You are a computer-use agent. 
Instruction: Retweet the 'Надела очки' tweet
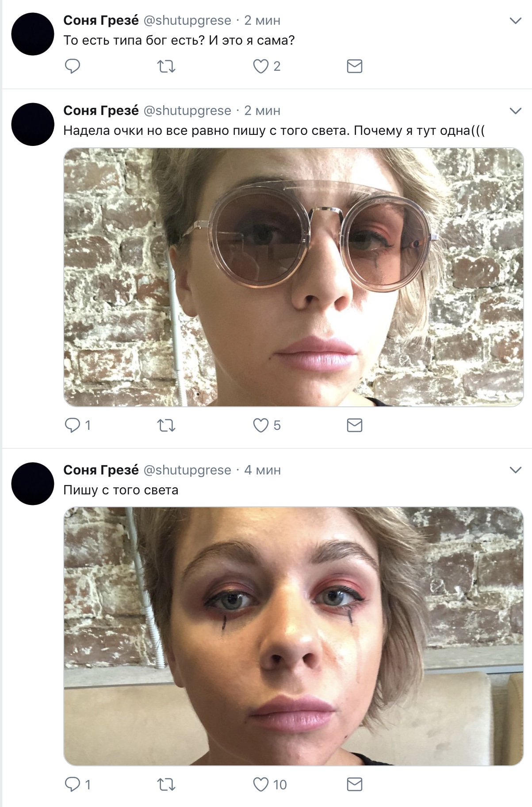[x=166, y=425]
